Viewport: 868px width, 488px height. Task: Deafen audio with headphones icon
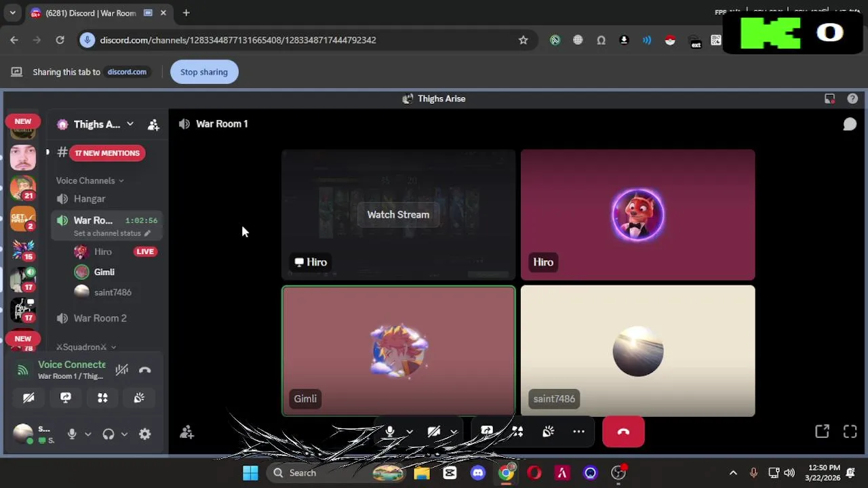click(108, 434)
